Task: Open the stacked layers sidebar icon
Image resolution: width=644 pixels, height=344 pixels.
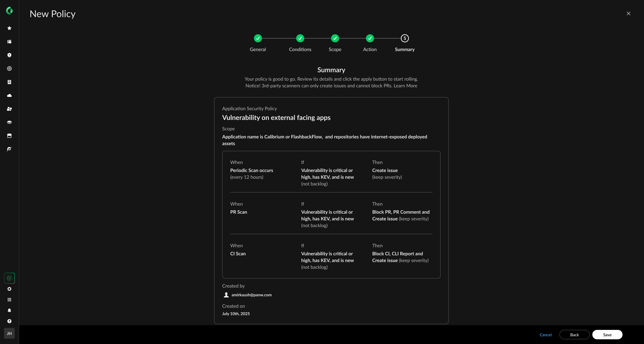Action: tap(9, 122)
